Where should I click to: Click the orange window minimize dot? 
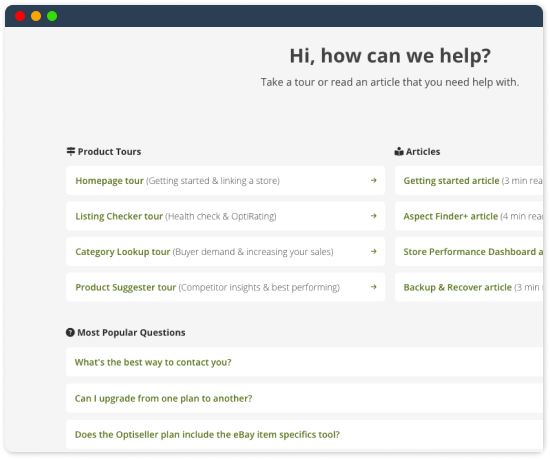36,16
